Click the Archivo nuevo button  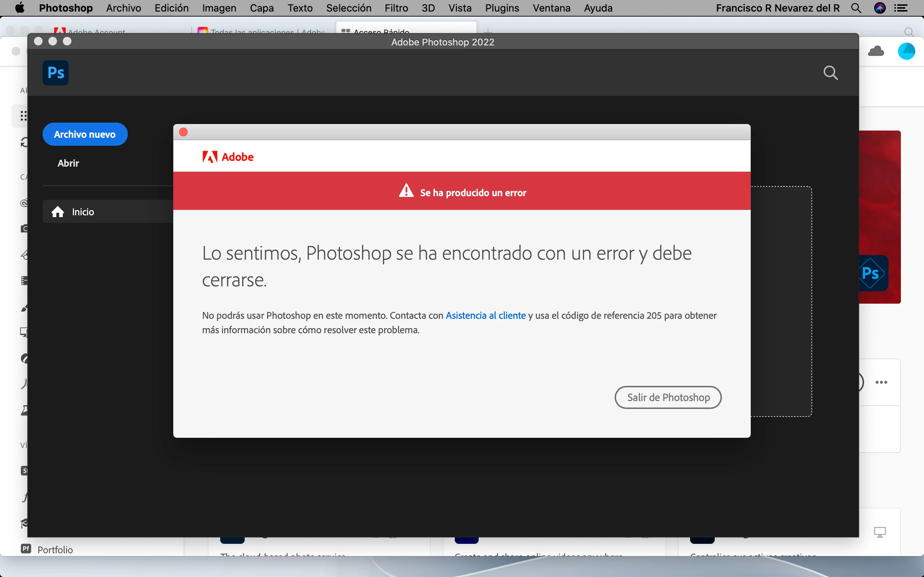[85, 134]
